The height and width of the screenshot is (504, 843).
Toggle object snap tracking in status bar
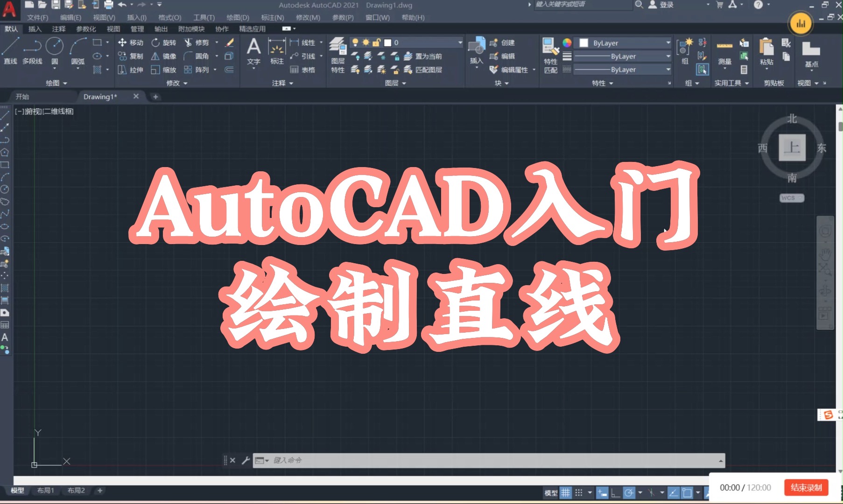click(673, 492)
